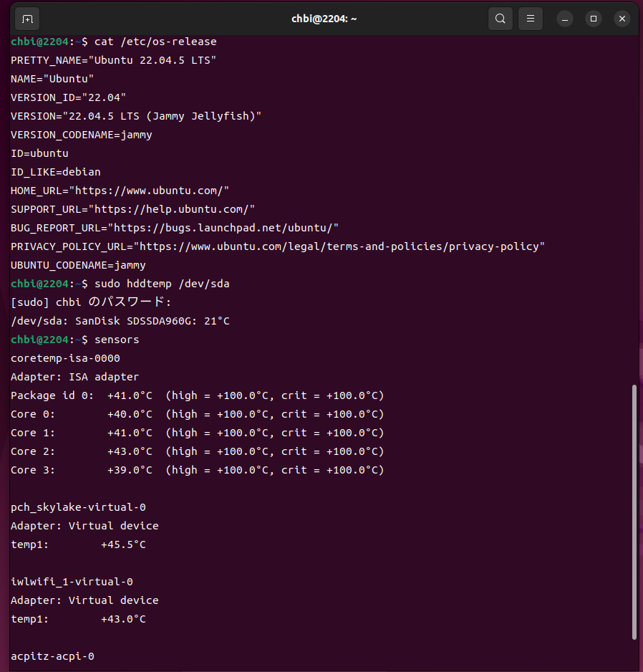Click the 'cat /etc/os-release' command text

(155, 42)
